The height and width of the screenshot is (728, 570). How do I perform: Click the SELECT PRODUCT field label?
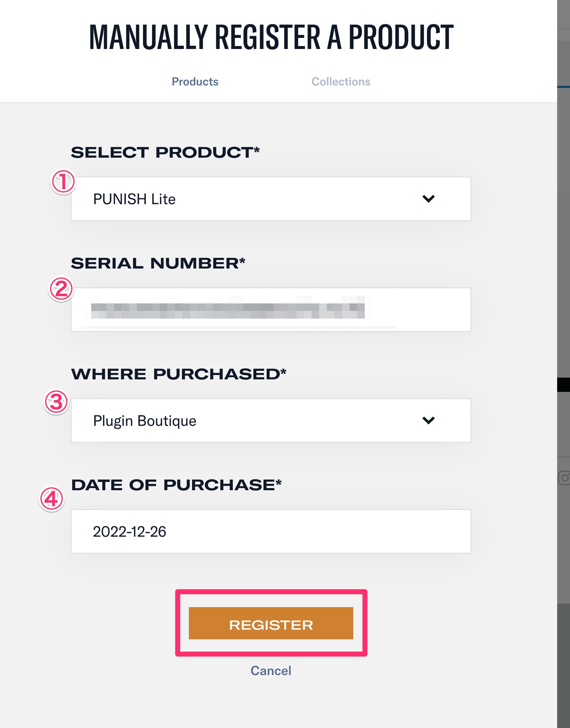[x=165, y=152]
